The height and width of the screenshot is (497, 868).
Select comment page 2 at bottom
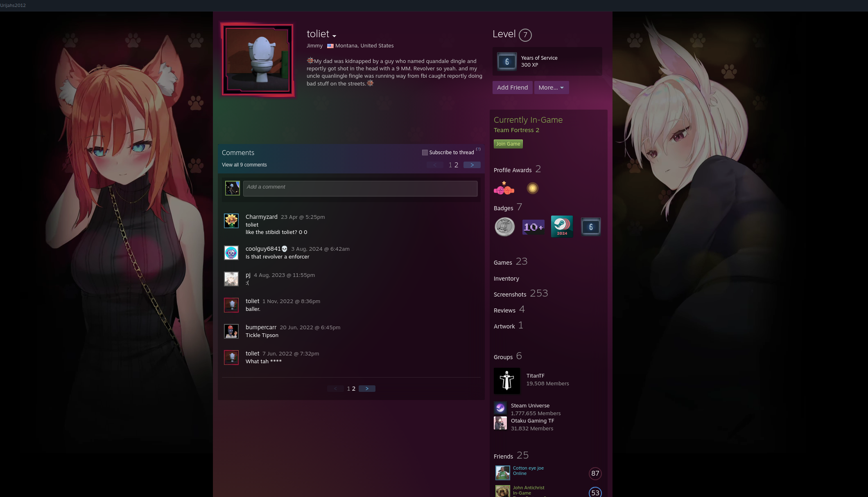coord(354,389)
